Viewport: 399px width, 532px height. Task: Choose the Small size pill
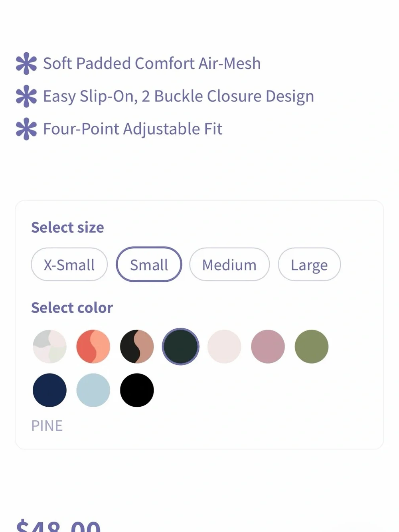(149, 265)
